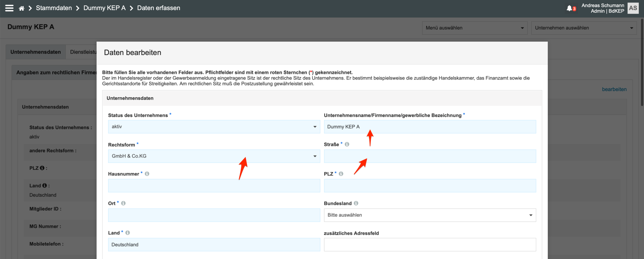This screenshot has width=644, height=259.
Task: Switch to the Unternehmensdaten tab
Action: [x=36, y=52]
